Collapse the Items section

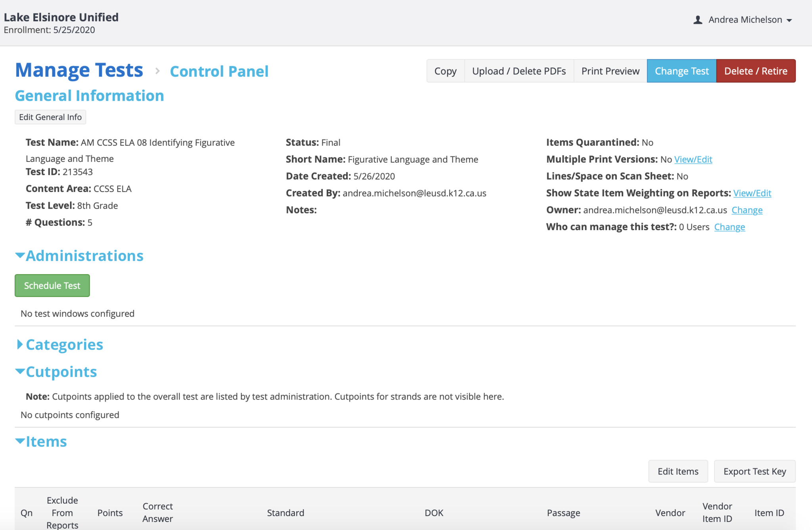(x=41, y=442)
